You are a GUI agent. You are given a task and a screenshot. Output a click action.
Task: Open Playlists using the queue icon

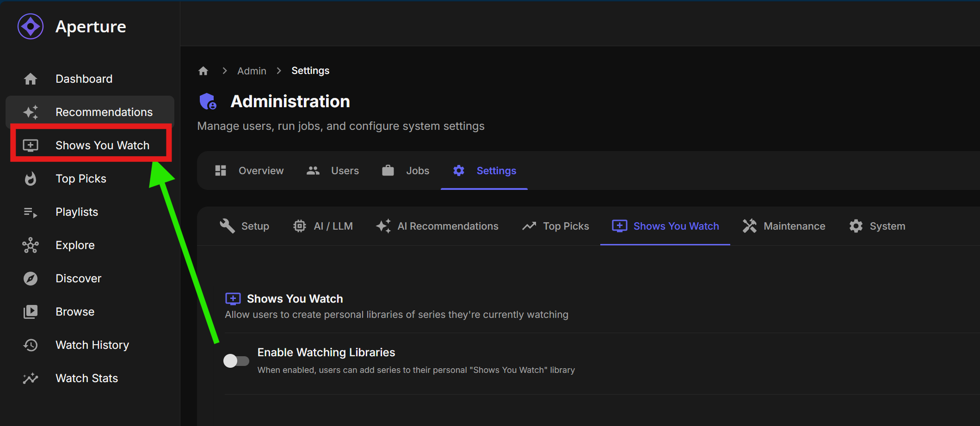pos(31,212)
